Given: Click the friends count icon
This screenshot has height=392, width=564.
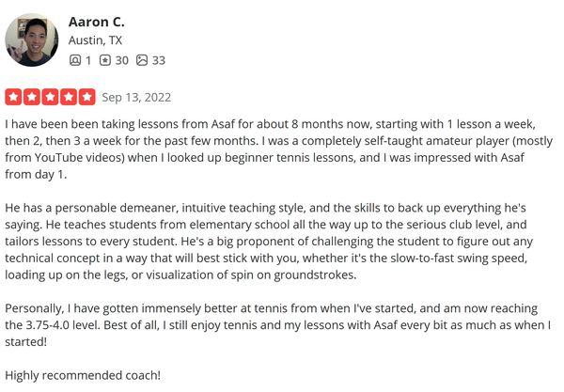Looking at the screenshot, I should [x=75, y=60].
